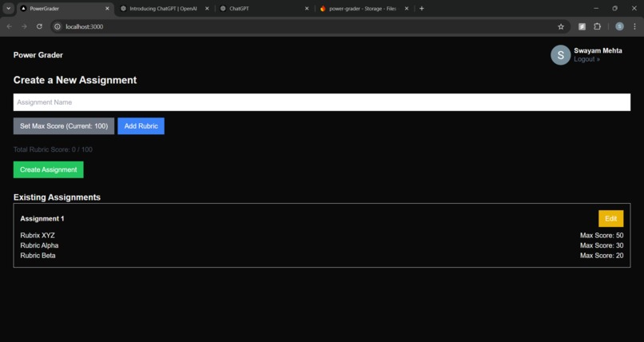
Task: Click the Swayam Mehta username
Action: pos(598,50)
